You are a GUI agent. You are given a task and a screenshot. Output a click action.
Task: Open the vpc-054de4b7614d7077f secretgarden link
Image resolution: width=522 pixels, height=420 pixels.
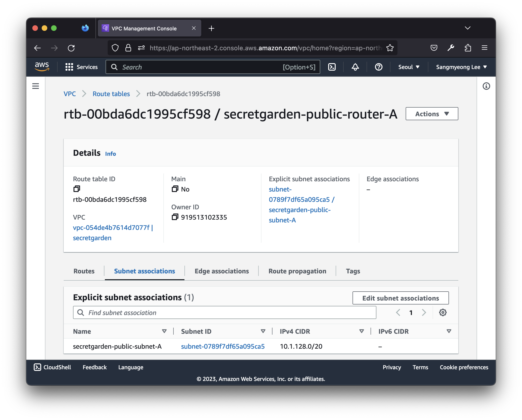113,232
